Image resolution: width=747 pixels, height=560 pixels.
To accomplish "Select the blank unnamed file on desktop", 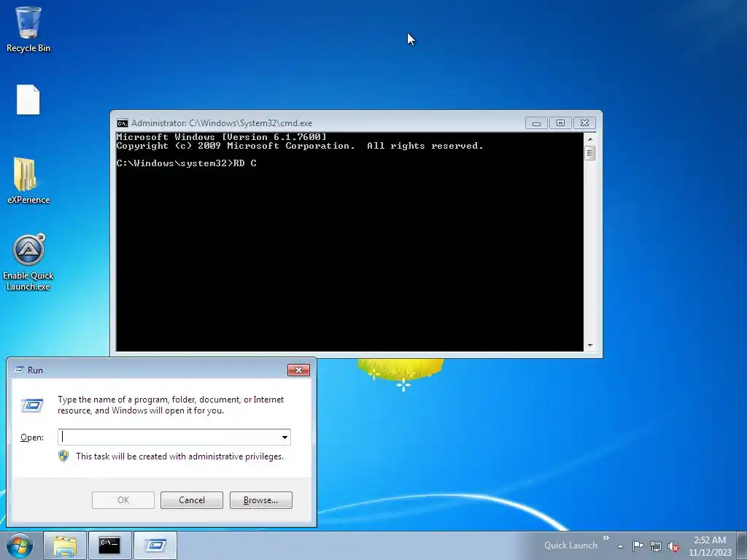I will pos(28,99).
